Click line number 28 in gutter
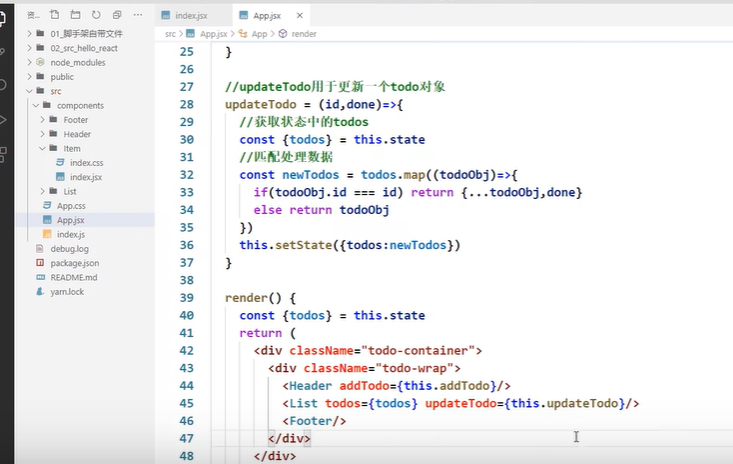 coord(187,104)
